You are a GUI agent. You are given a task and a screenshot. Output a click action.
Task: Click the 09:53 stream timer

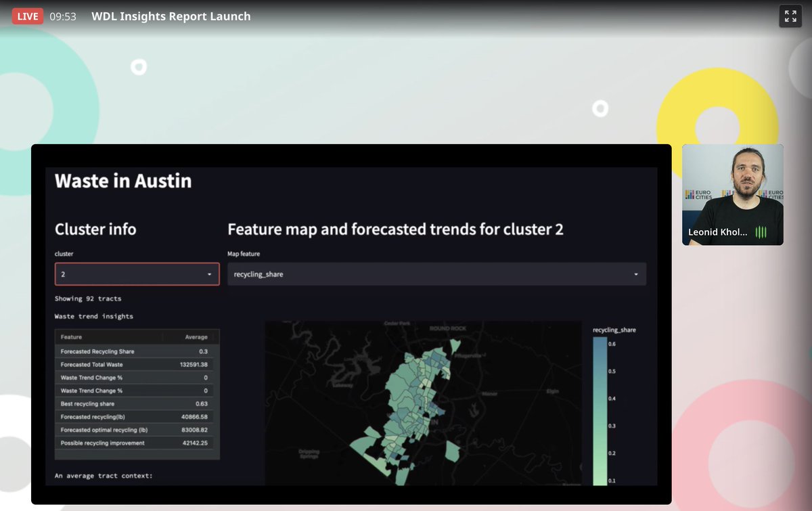[x=62, y=16]
